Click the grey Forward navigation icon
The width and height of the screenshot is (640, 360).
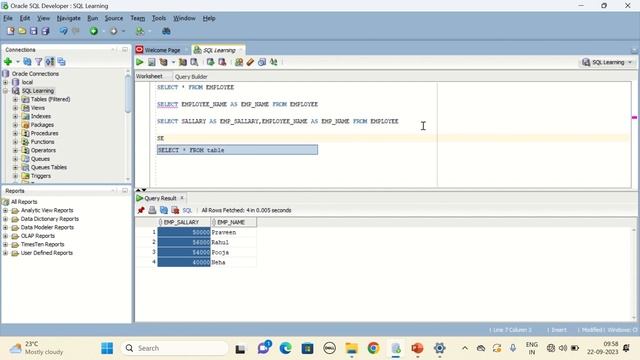point(113,31)
